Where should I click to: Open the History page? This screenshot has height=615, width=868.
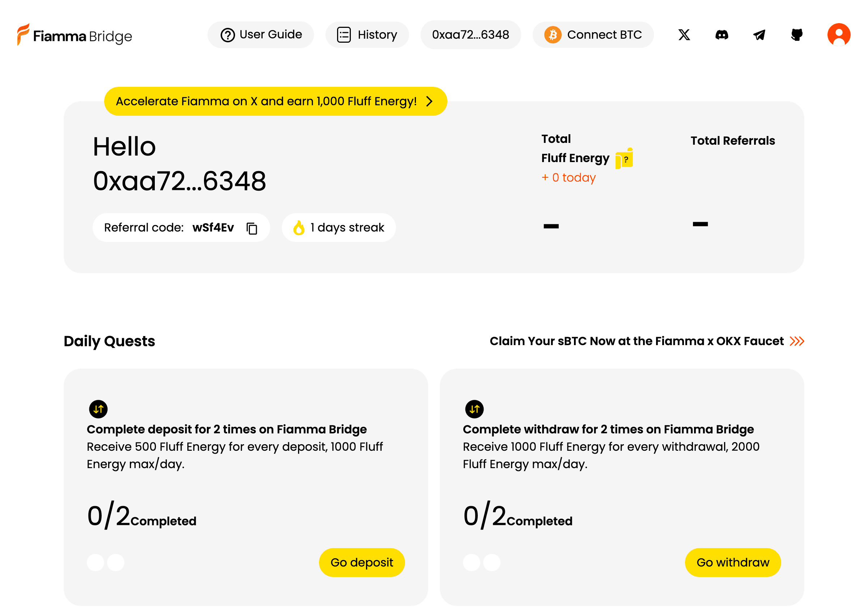[367, 35]
